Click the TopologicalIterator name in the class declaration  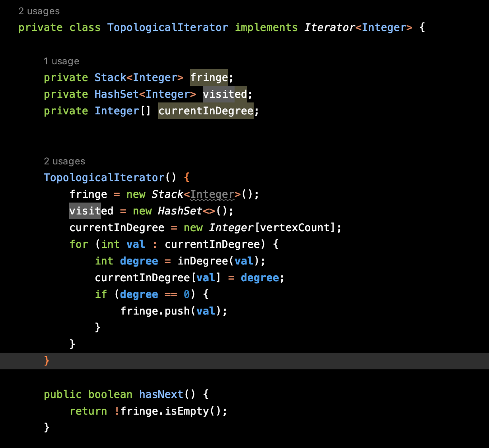(x=167, y=27)
